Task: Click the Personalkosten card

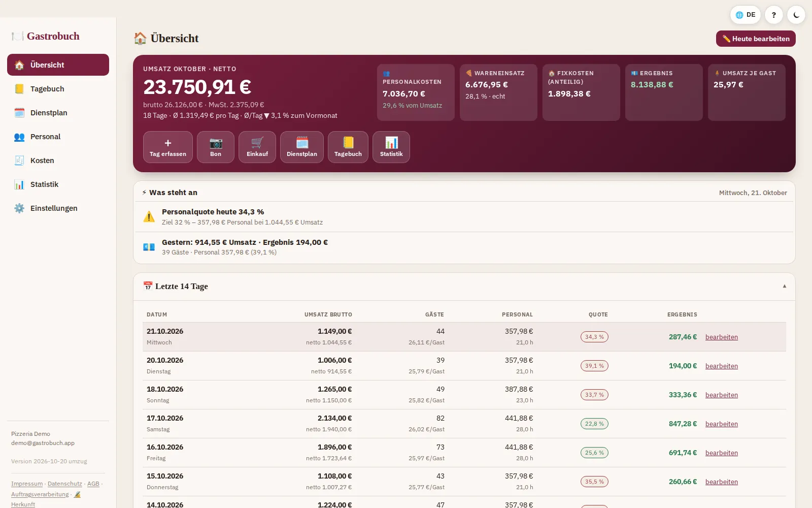Action: point(416,92)
